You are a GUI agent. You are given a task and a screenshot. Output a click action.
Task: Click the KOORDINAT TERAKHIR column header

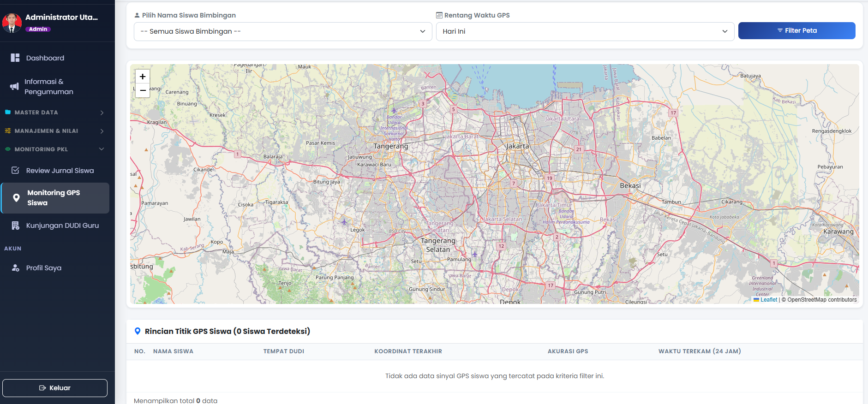coord(408,351)
